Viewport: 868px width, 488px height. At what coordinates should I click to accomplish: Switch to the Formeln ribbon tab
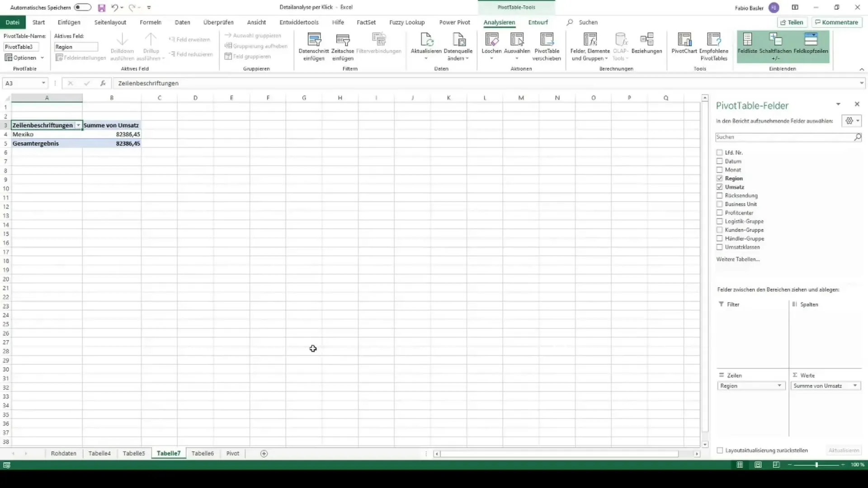151,22
